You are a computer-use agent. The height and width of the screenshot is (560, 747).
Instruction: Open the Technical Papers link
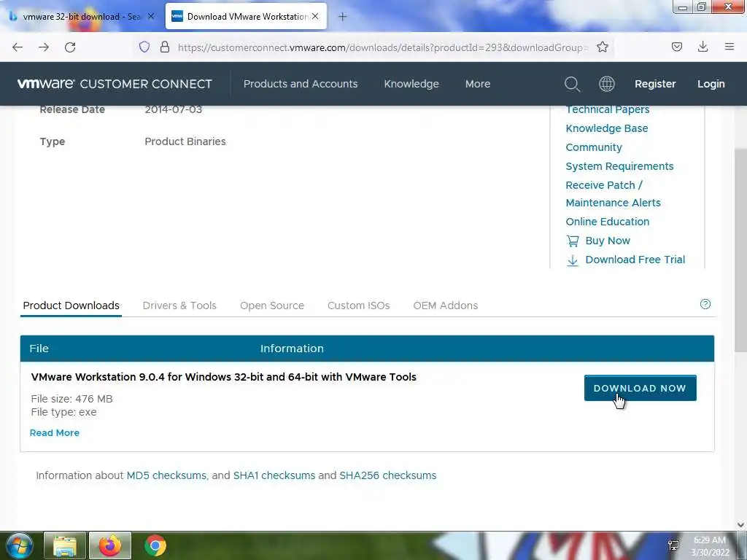tap(608, 109)
